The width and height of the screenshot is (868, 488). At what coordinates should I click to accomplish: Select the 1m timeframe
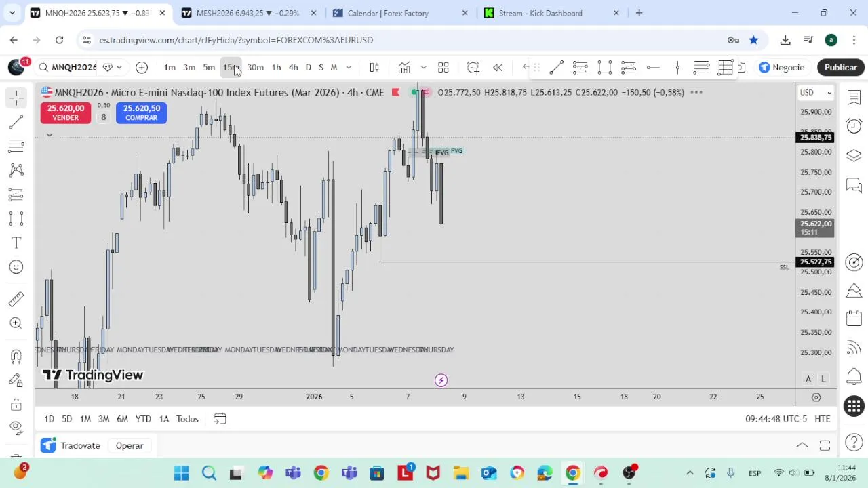[170, 67]
